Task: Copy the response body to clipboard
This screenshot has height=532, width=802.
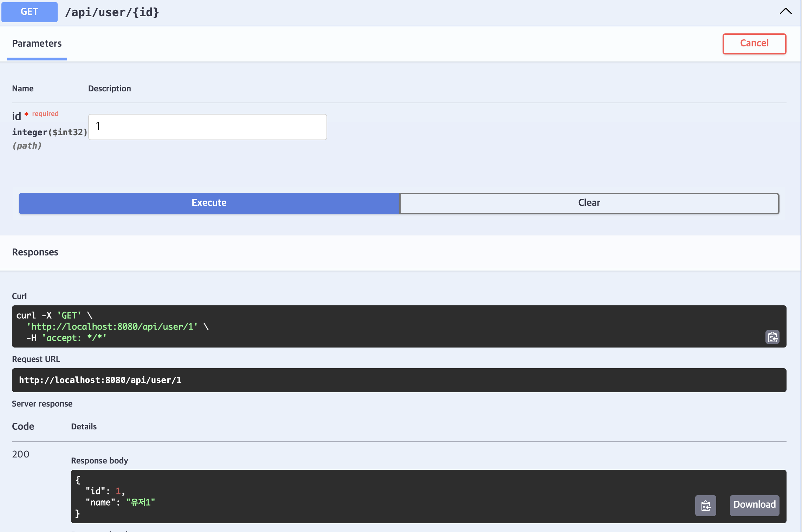Action: (705, 506)
